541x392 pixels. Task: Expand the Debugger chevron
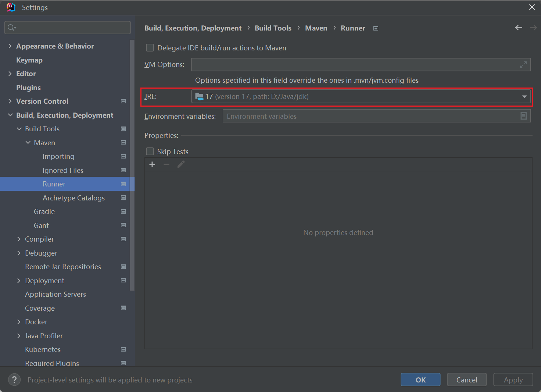coord(19,253)
